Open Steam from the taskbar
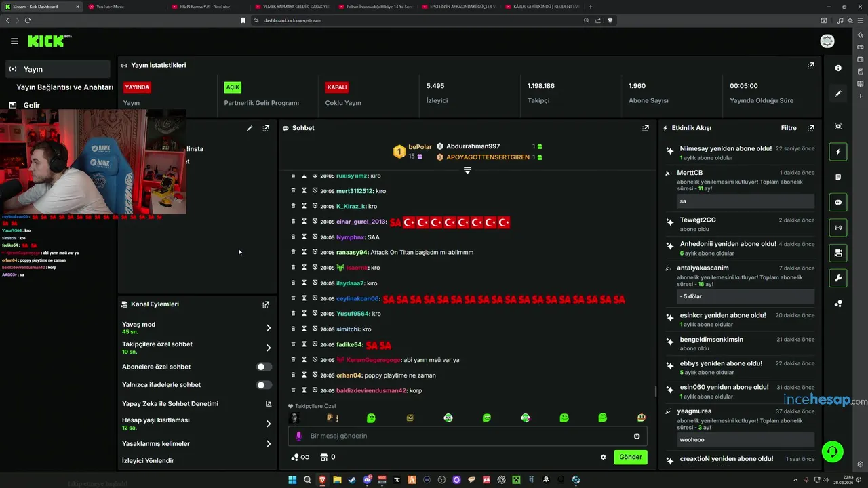The width and height of the screenshot is (868, 488). click(x=351, y=480)
